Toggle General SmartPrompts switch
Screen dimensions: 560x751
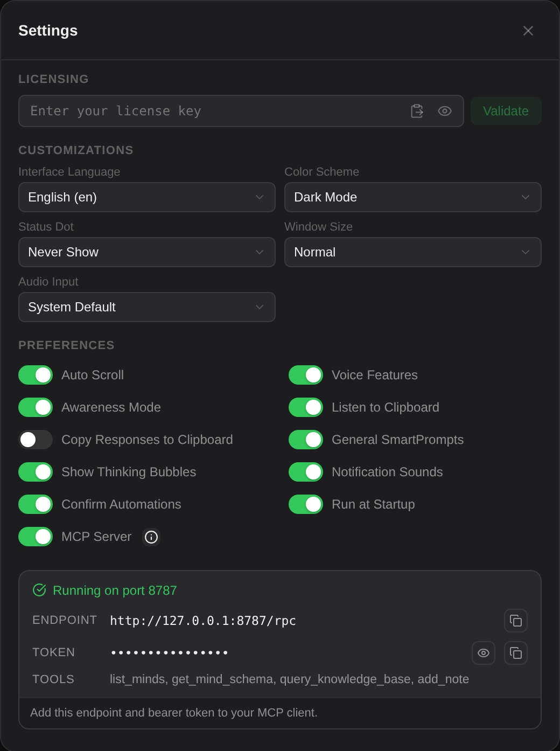(x=306, y=440)
